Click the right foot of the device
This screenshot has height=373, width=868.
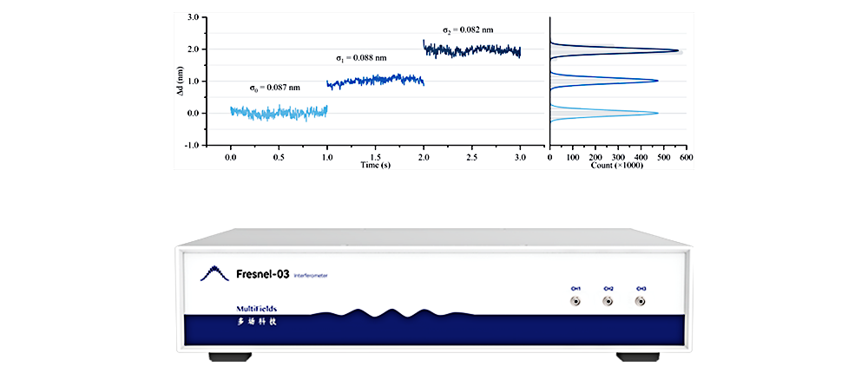[638, 357]
